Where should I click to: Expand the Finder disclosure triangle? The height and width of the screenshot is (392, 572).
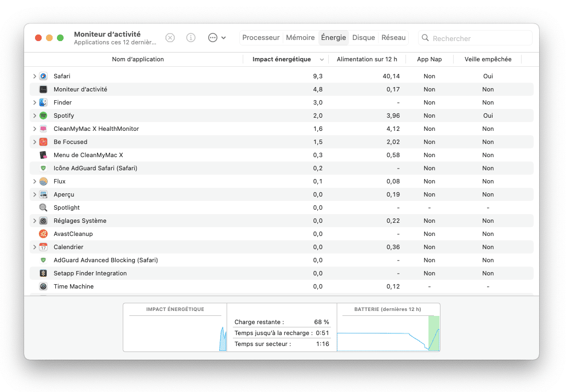click(35, 102)
